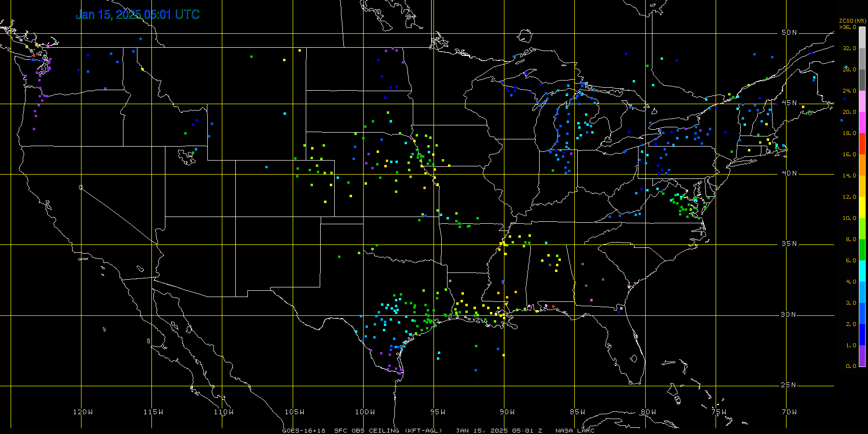Click the 35N latitude label
This screenshot has height=434, width=868.
pos(789,244)
